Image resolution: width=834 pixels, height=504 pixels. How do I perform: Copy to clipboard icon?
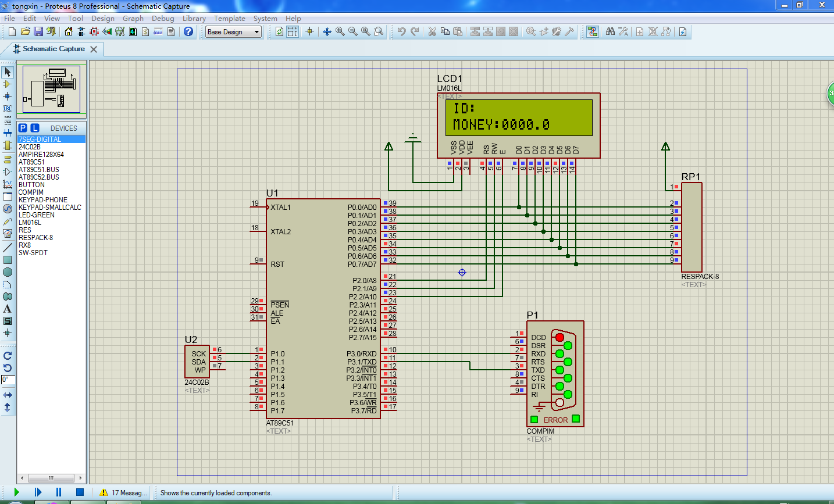coord(445,31)
